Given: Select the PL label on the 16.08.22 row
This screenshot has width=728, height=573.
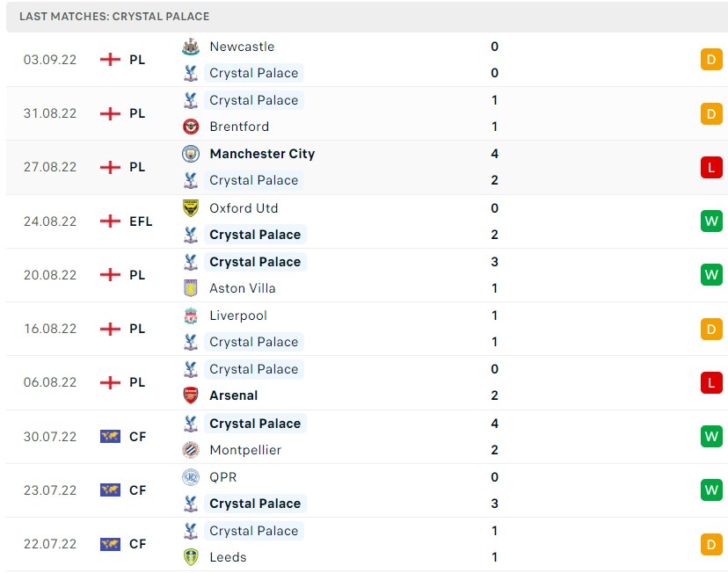Looking at the screenshot, I should tap(136, 329).
